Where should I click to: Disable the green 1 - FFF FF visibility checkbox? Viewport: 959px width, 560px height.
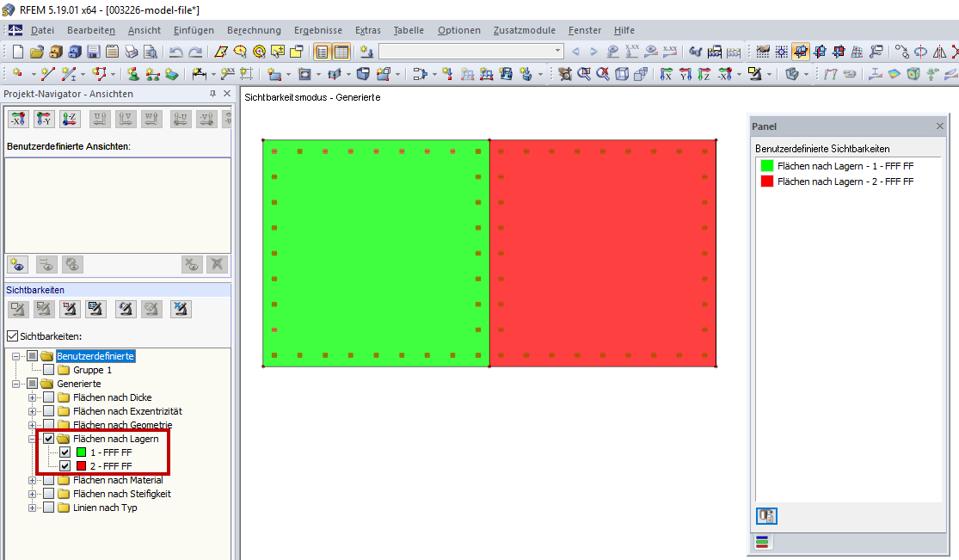65,452
